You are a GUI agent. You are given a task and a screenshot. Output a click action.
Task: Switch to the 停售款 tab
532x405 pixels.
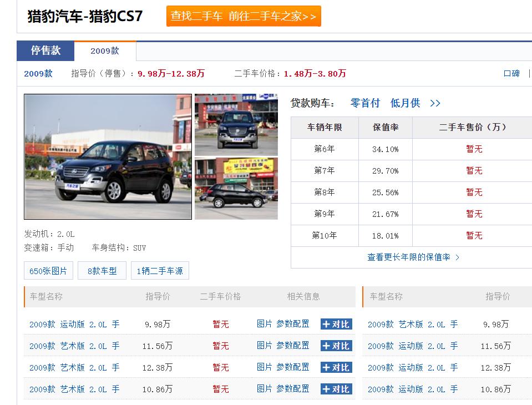47,50
